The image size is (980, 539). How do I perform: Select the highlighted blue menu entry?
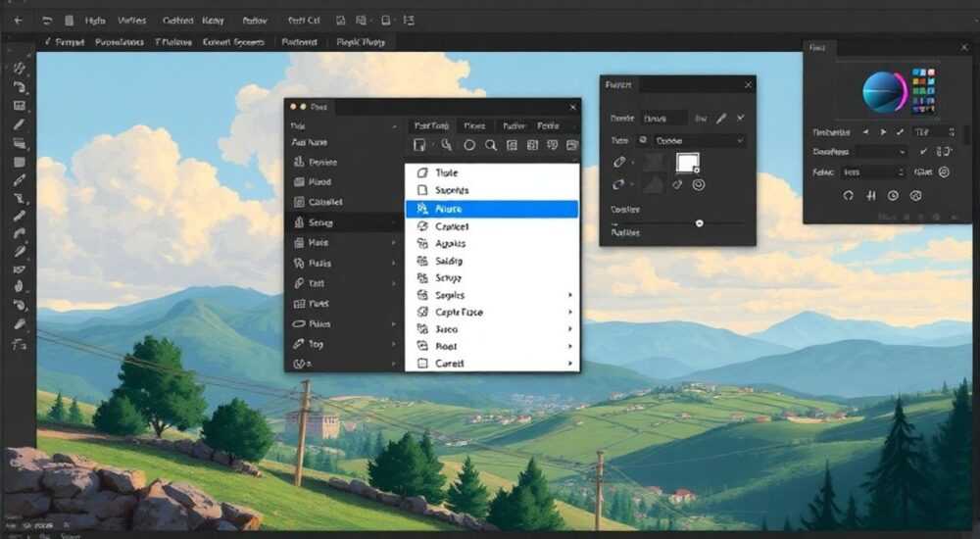click(492, 209)
